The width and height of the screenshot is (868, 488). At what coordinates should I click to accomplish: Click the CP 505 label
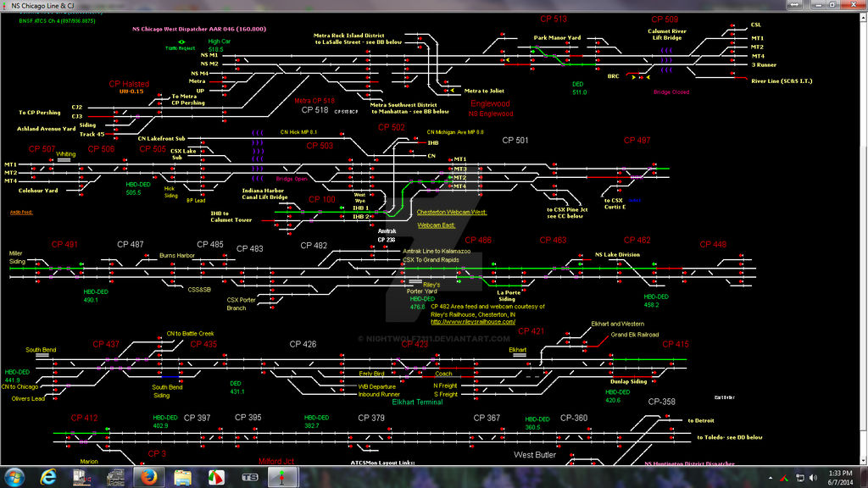click(x=153, y=149)
